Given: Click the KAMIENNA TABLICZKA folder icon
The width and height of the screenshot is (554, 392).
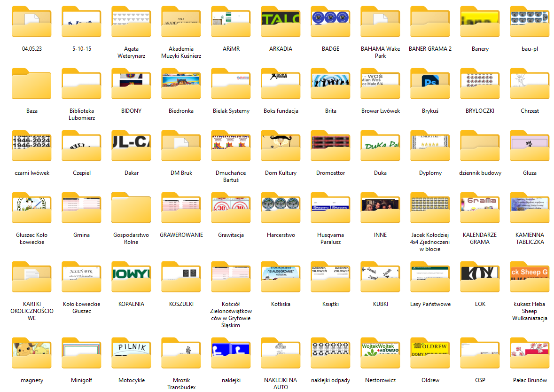Looking at the screenshot, I should [x=530, y=208].
